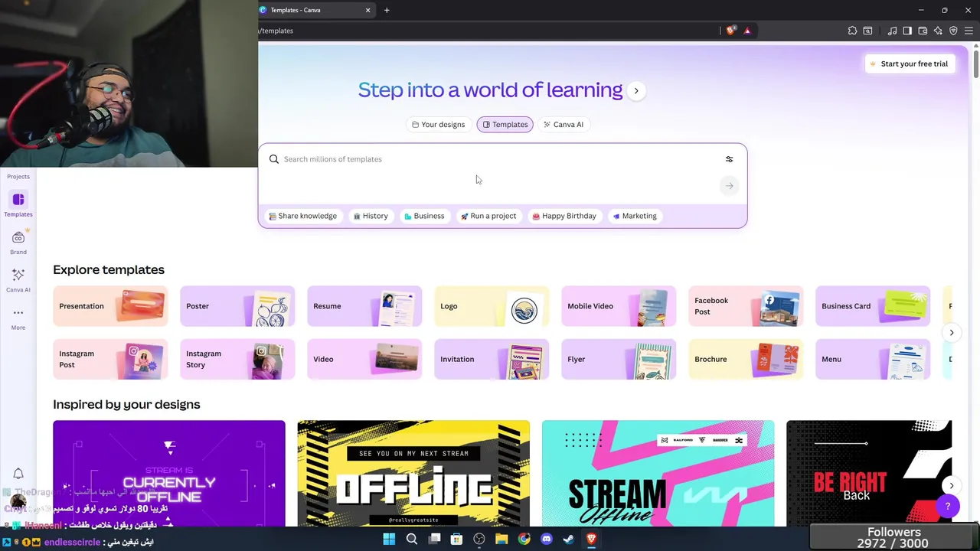Image resolution: width=980 pixels, height=551 pixels.
Task: Open Canva AI in the left sidebar
Action: [18, 280]
